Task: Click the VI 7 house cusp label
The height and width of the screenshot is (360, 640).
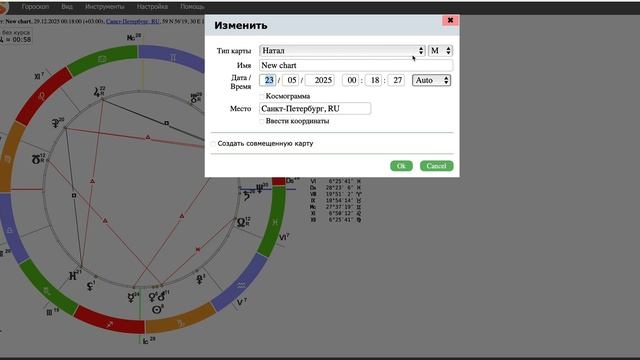Action: (284, 237)
